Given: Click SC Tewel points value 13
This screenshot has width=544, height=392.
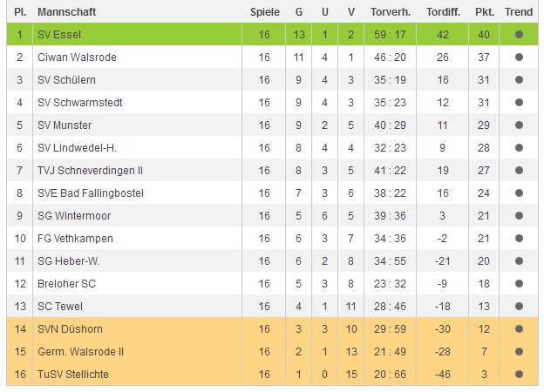Looking at the screenshot, I should (x=484, y=307).
